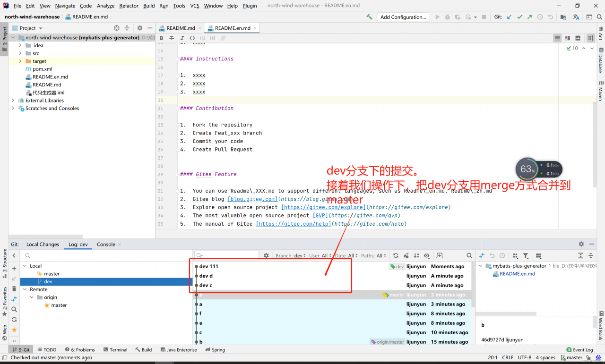Click the Italic formatting icon in editor toolbar
Viewport: 605px width, 364px height.
click(182, 38)
